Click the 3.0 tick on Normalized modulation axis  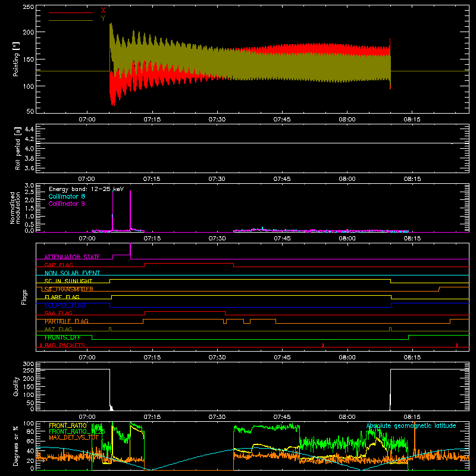pos(29,186)
